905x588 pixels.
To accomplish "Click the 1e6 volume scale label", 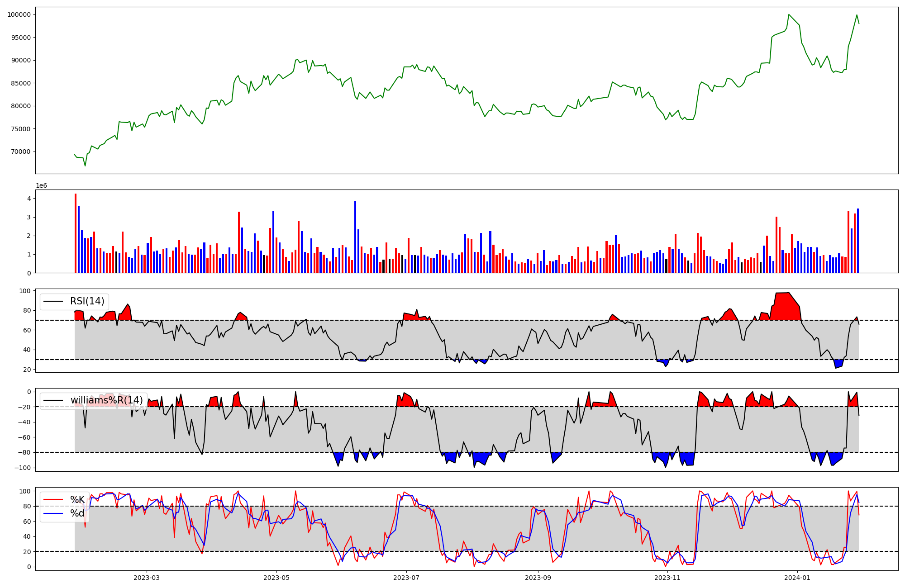I will click(x=41, y=186).
